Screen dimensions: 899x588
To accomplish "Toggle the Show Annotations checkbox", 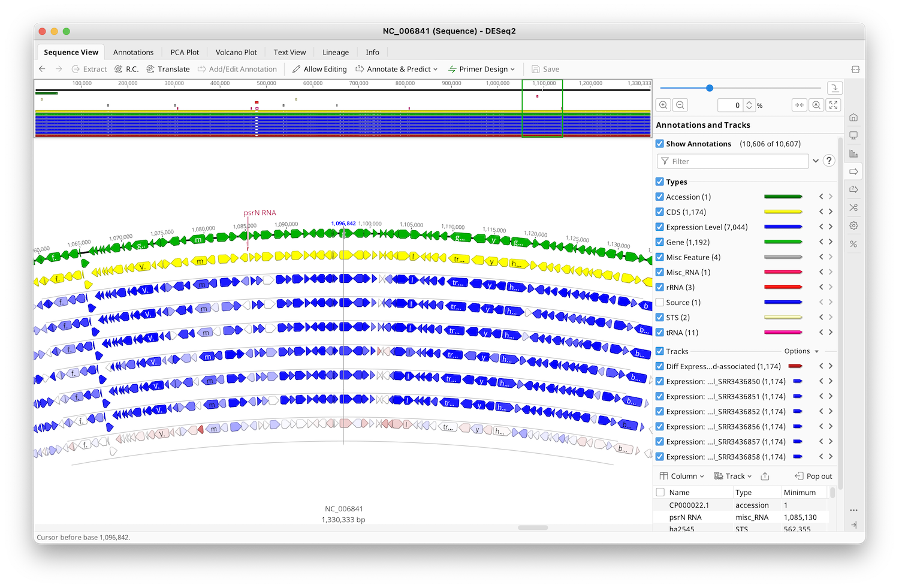I will [x=660, y=144].
